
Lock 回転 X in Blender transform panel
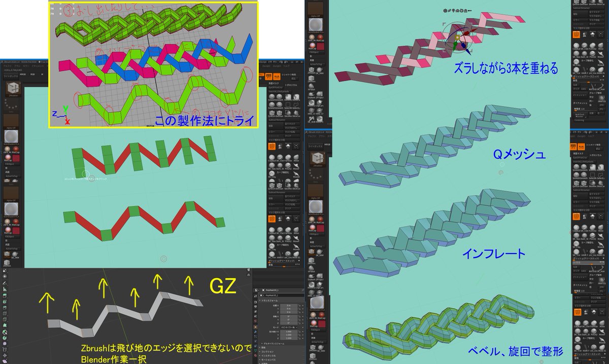(299, 316)
